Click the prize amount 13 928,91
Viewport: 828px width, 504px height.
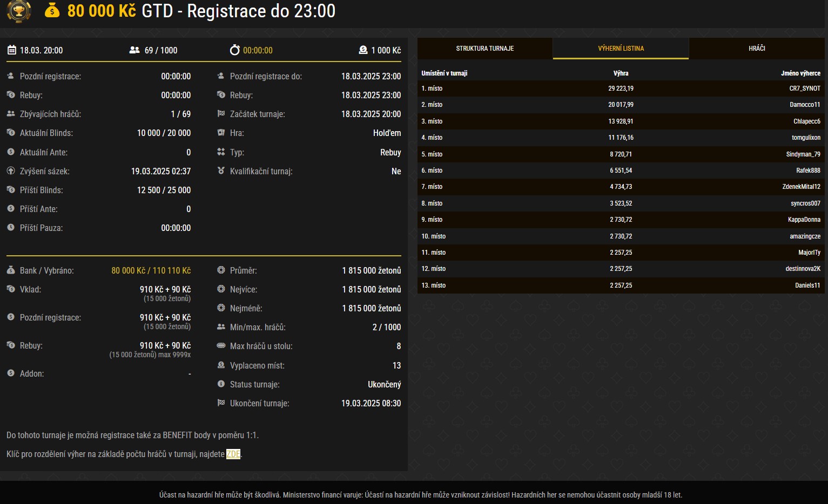[x=621, y=121]
